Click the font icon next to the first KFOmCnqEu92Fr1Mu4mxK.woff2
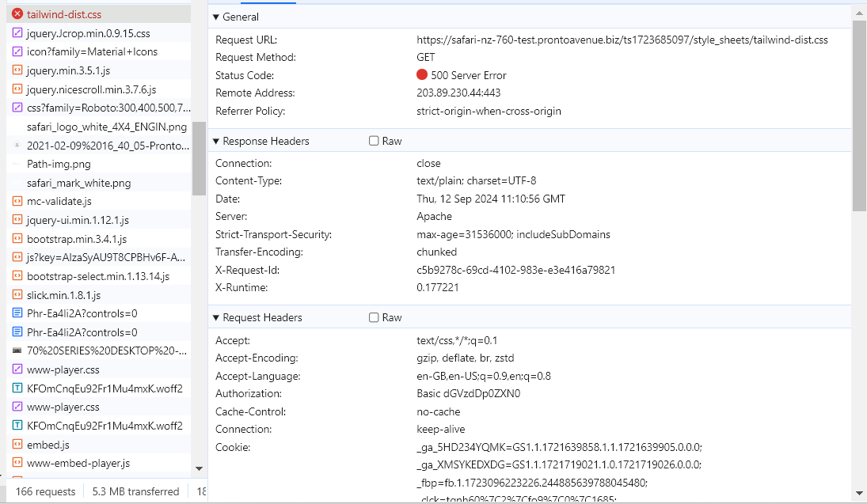The height and width of the screenshot is (504, 867). coord(17,388)
